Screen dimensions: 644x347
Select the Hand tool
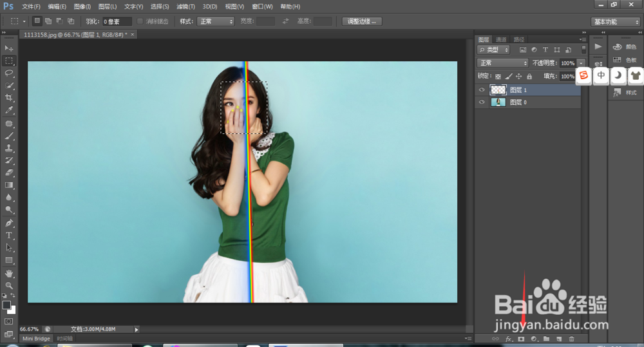coord(8,274)
